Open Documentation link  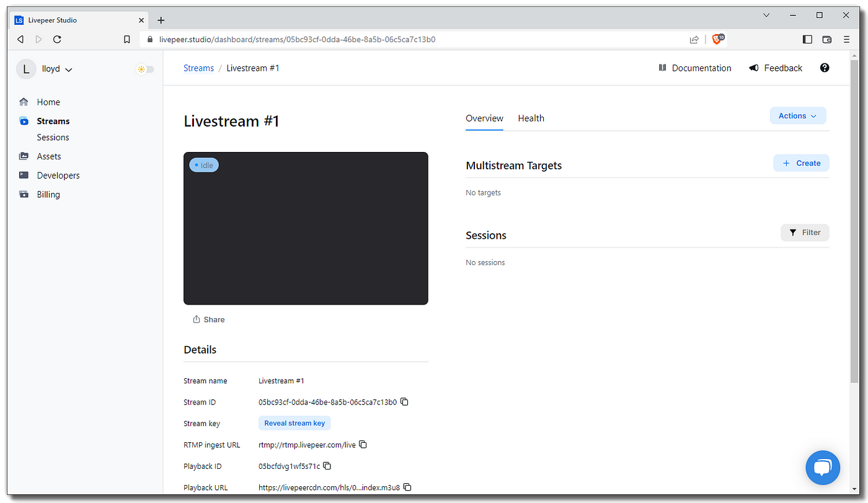695,68
